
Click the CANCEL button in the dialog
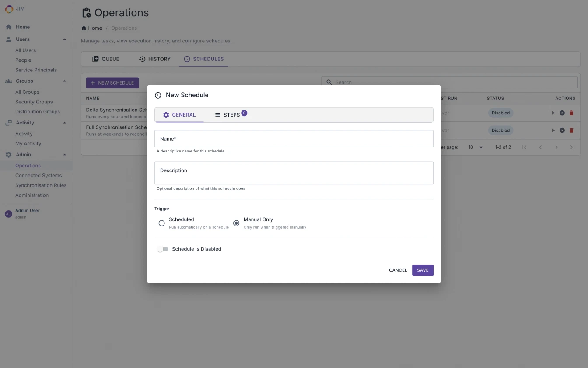tap(398, 270)
